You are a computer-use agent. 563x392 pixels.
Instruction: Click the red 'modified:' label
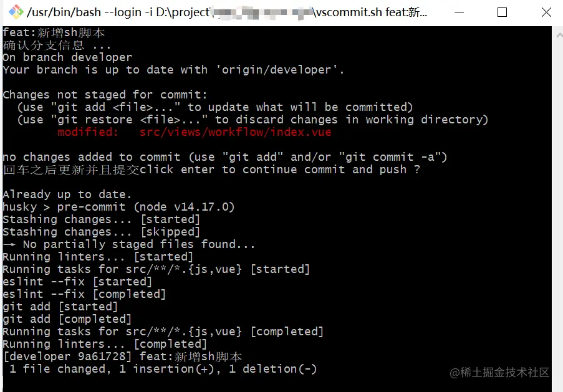coord(88,132)
